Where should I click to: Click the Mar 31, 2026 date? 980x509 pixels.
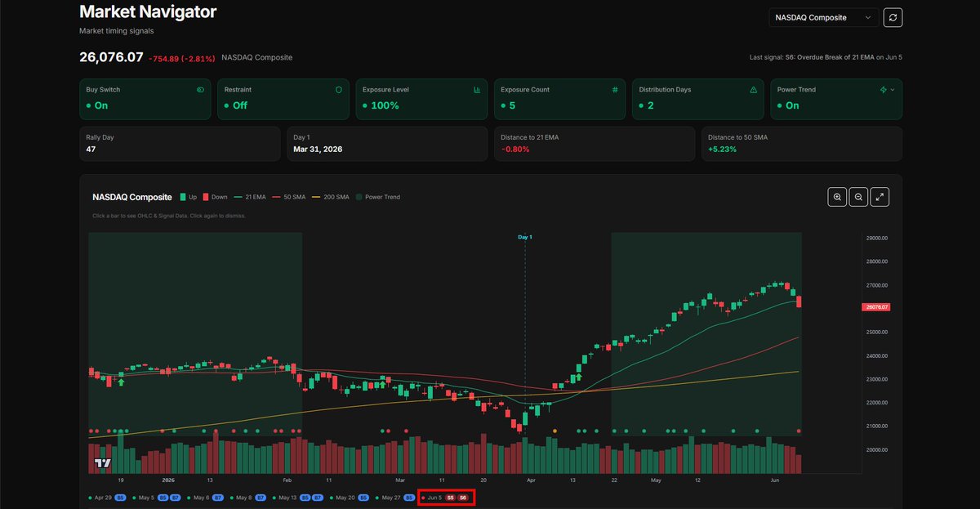click(x=318, y=150)
